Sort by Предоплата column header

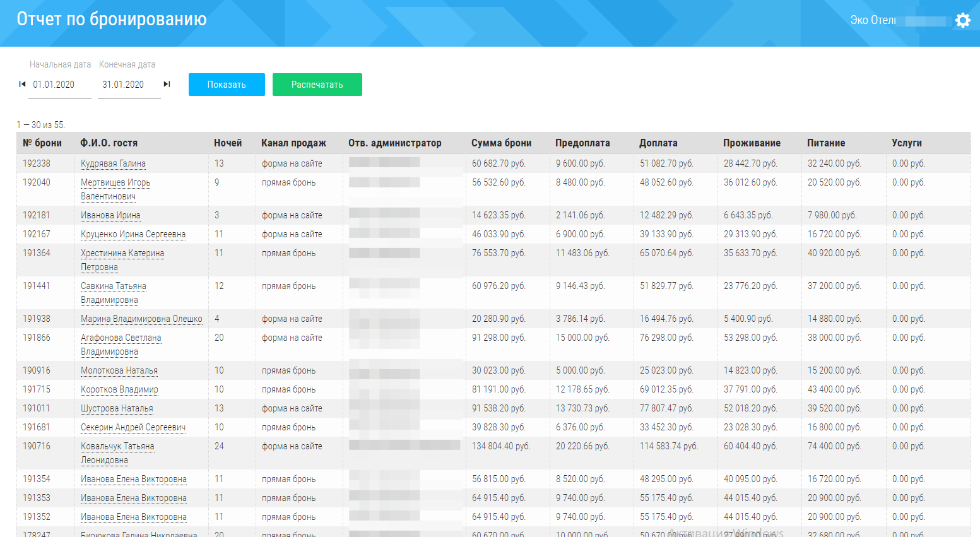click(582, 143)
